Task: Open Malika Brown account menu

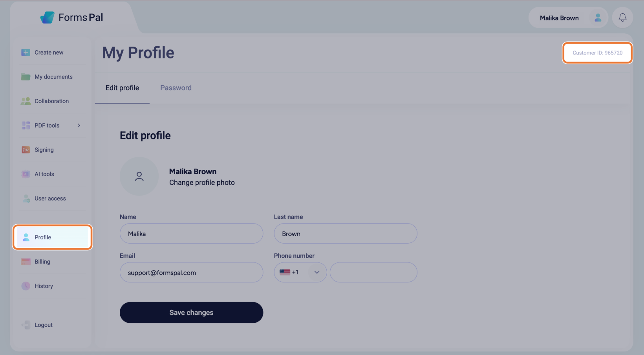Action: [x=568, y=18]
